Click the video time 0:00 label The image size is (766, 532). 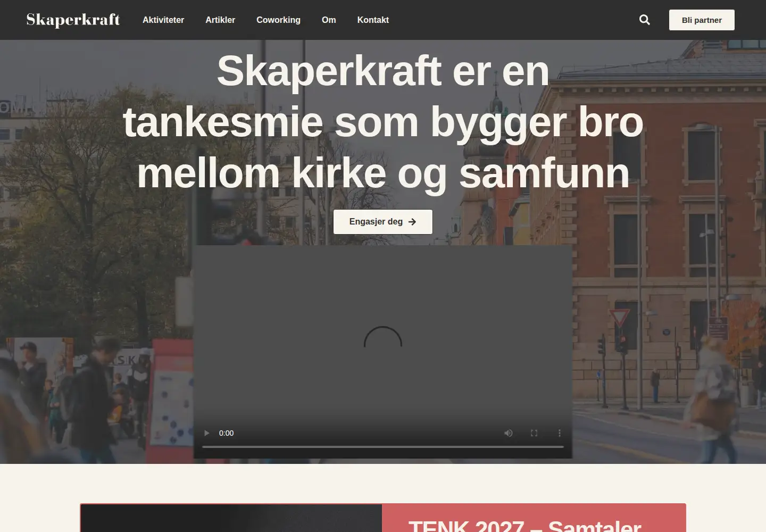(226, 433)
